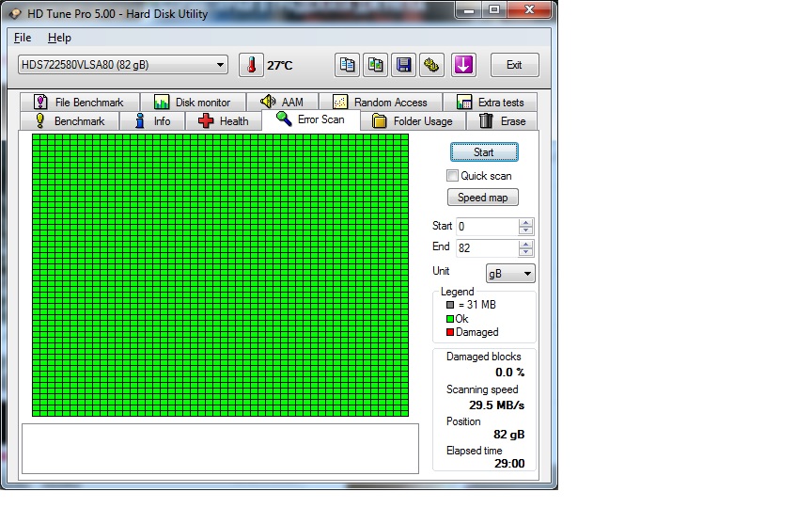
Task: Decrease the Start value with down arrow
Action: [525, 230]
